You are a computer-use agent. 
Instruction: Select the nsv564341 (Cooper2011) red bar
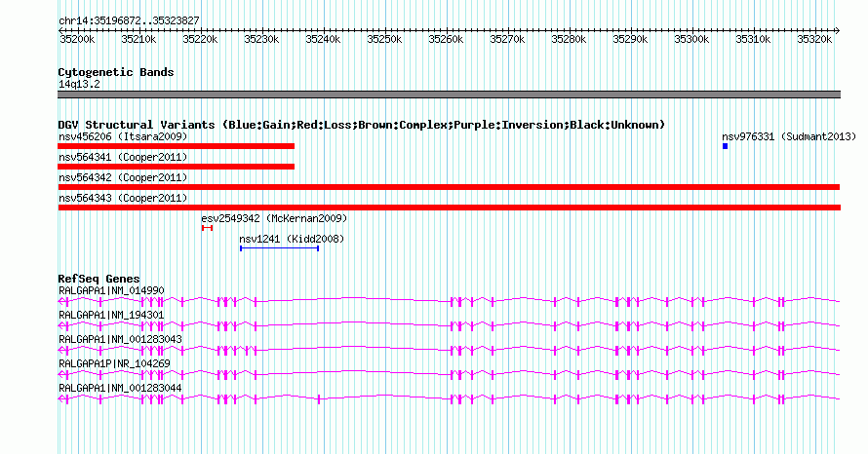click(176, 167)
